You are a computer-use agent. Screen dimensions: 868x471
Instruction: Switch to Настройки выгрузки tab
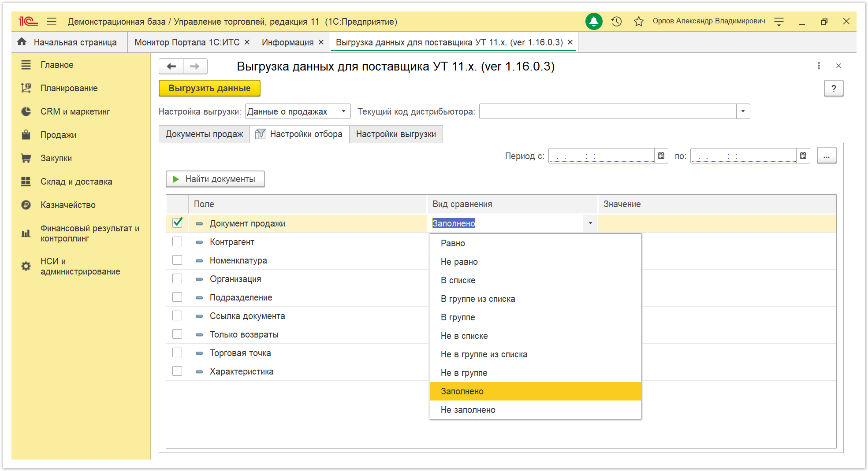[x=396, y=134]
